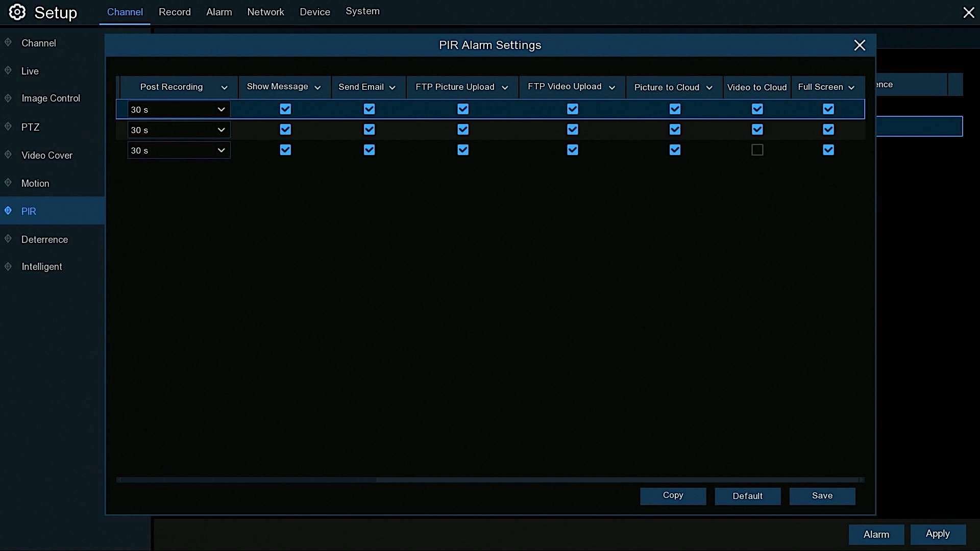Click the diamond icon beside Motion

8,183
